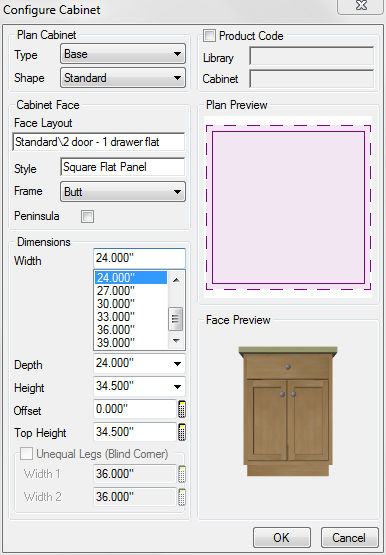Open the Type dropdown showing Base
Viewport: 386px width, 555px height.
(123, 54)
